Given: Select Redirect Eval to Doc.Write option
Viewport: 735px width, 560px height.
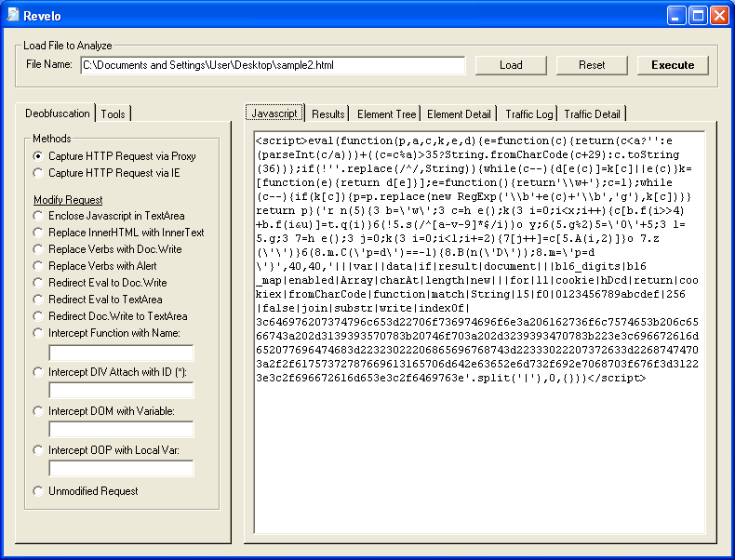Looking at the screenshot, I should point(38,283).
